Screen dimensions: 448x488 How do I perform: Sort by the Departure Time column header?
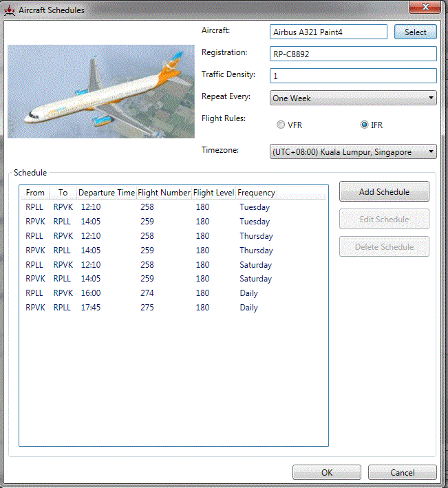[107, 193]
